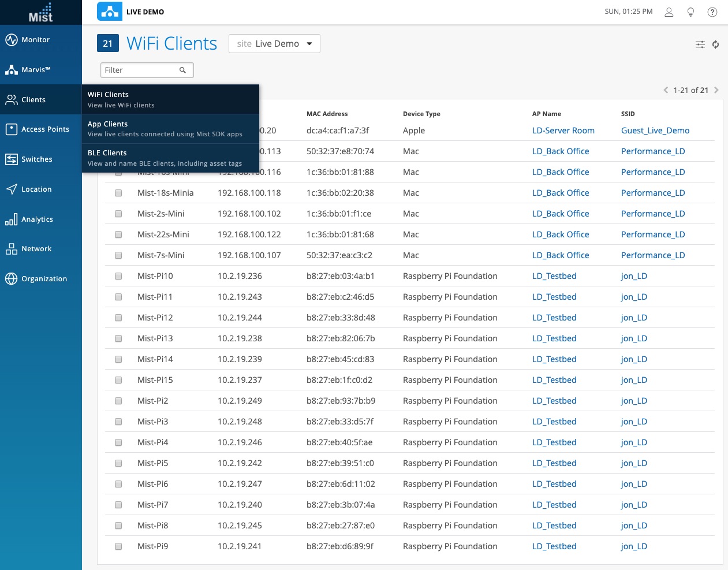
Task: Open the Switches sidebar icon
Action: [12, 159]
